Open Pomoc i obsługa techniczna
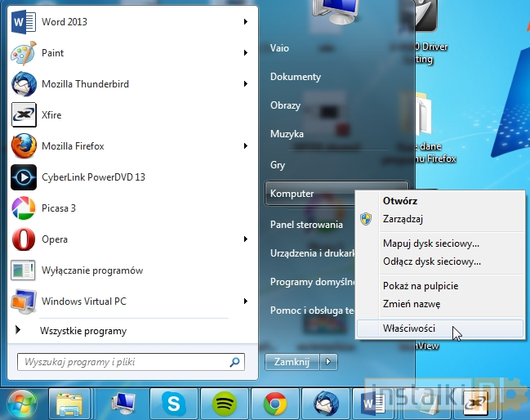Viewport: 530px width, 420px height. pyautogui.click(x=310, y=311)
